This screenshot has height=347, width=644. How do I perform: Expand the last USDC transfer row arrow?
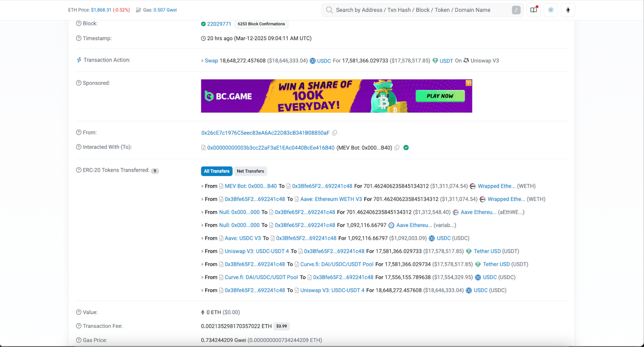tap(202, 290)
